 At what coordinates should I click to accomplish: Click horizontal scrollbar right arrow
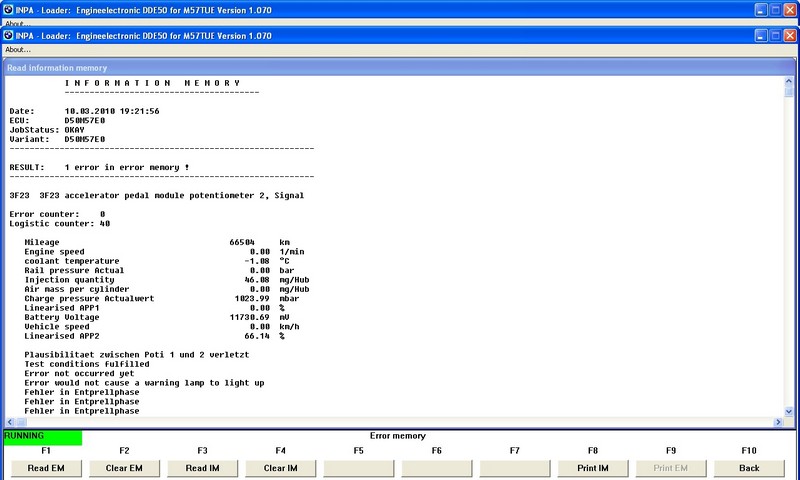778,422
